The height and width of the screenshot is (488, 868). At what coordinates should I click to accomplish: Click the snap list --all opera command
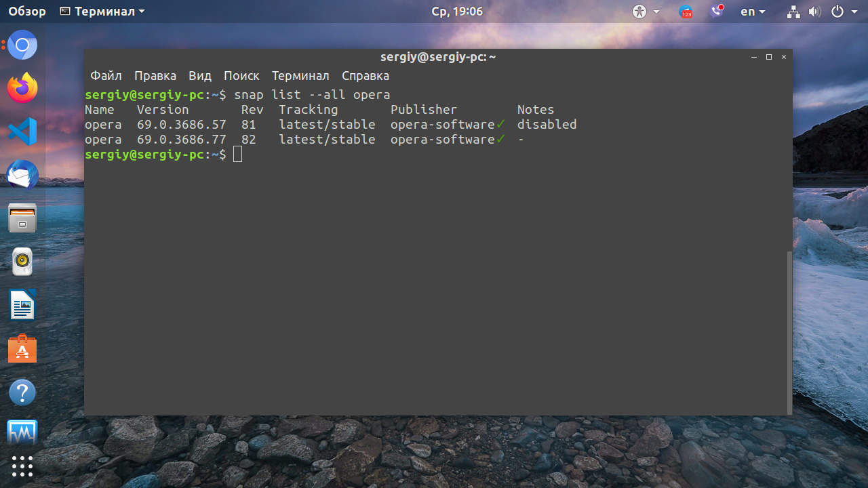pos(312,95)
